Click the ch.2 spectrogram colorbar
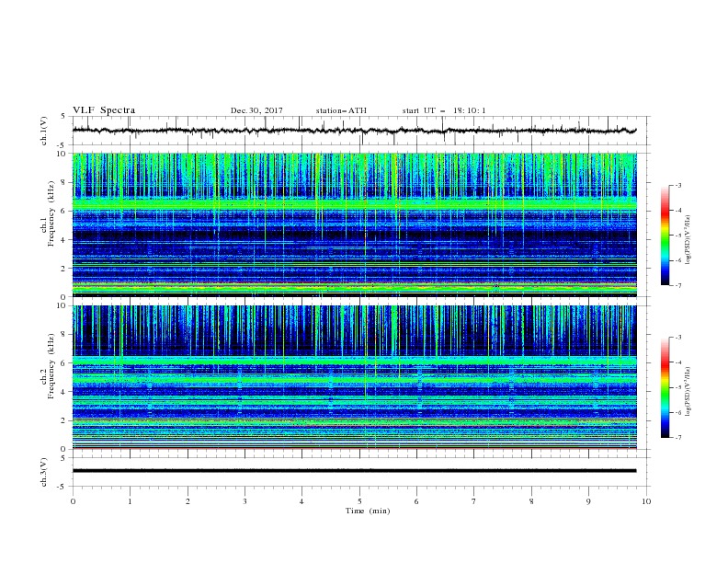The height and width of the screenshot is (563, 728). click(x=665, y=387)
